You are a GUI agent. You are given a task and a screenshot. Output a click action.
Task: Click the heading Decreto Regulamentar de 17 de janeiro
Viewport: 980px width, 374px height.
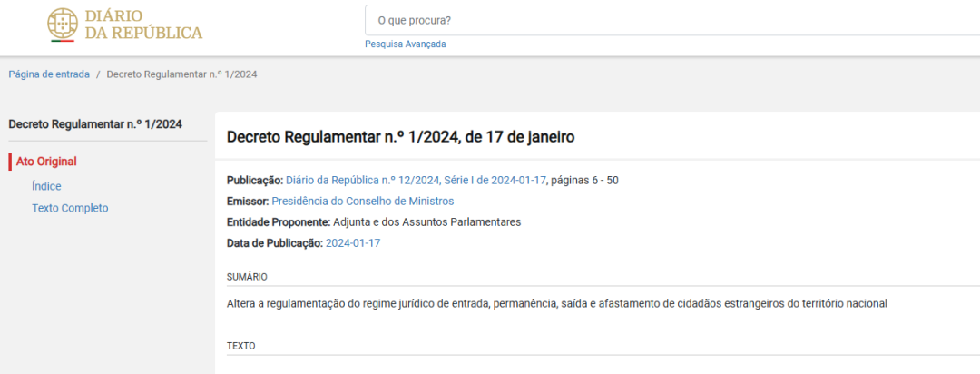[400, 137]
